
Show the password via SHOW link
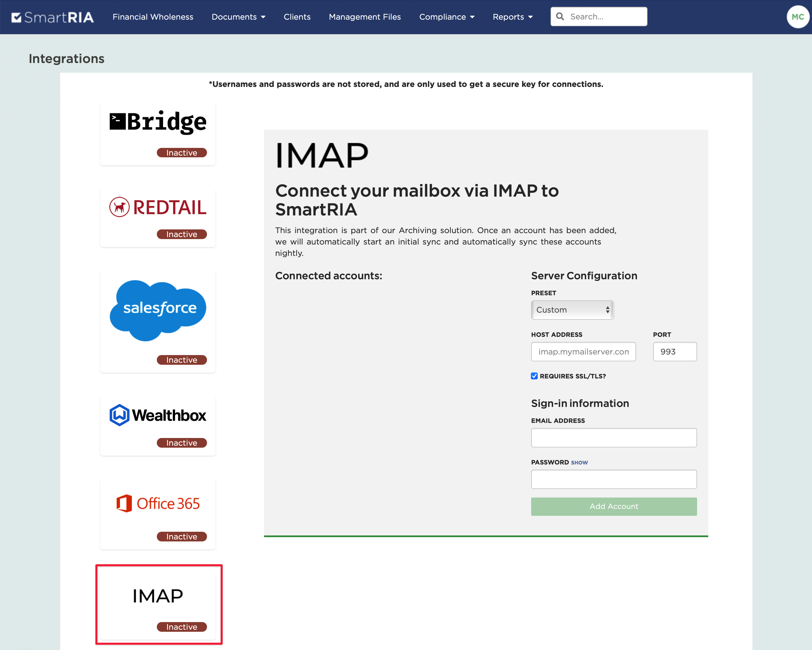[579, 462]
